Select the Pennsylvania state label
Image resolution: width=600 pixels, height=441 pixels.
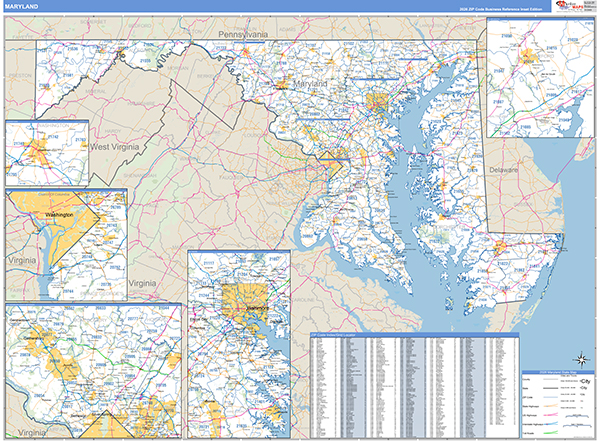(x=243, y=34)
